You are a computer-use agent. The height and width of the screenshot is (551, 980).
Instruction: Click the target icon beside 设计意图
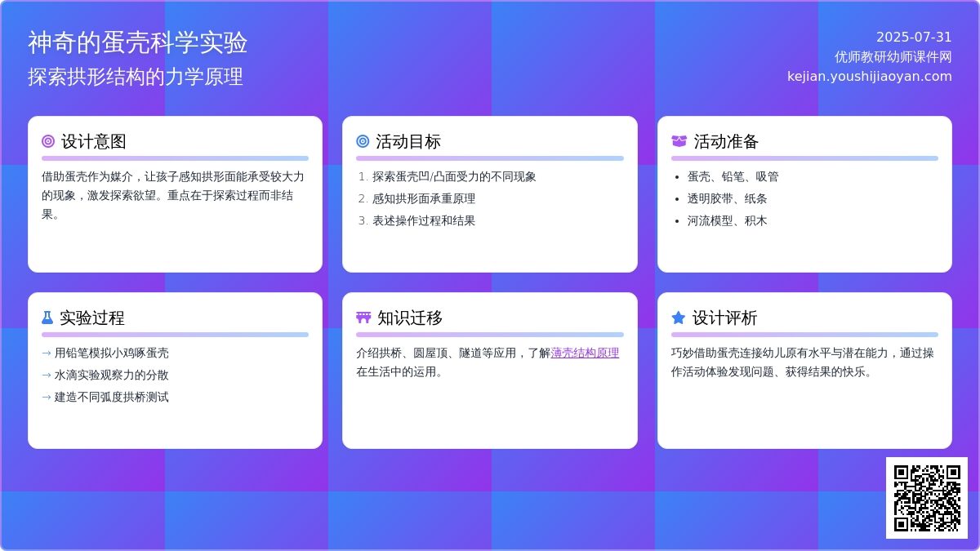(x=48, y=141)
